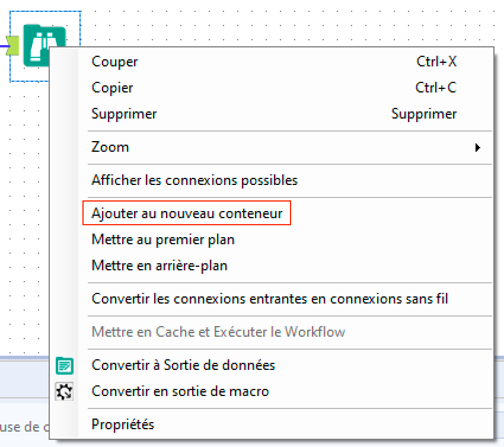The width and height of the screenshot is (504, 447).
Task: Click the blue panel divider below the canvas
Action: (x=24, y=358)
